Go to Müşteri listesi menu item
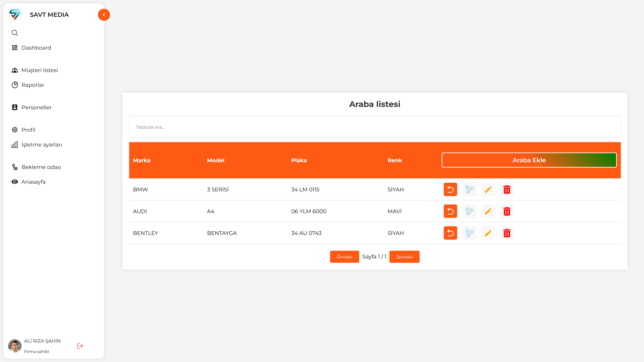Image resolution: width=644 pixels, height=362 pixels. (39, 70)
